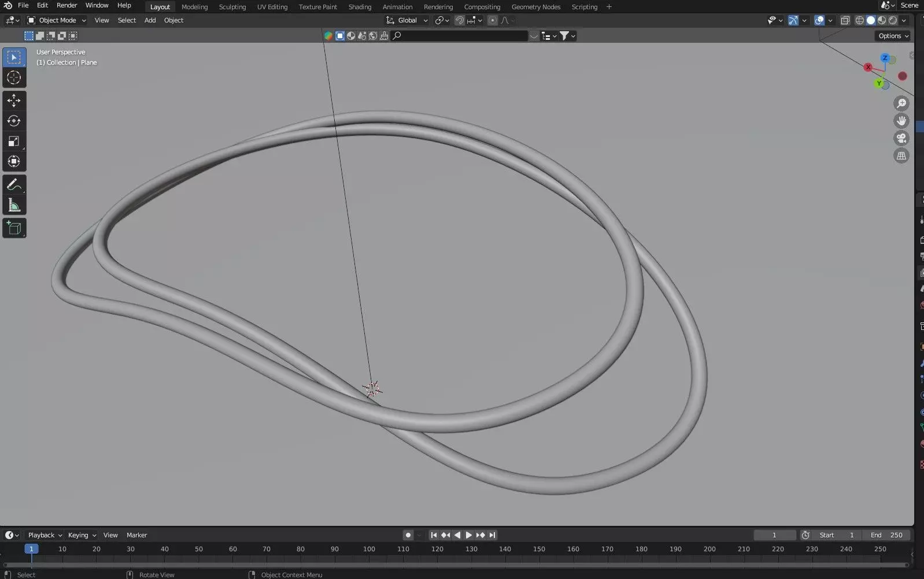Image resolution: width=924 pixels, height=579 pixels.
Task: Switch to the Geometry Nodes workspace tab
Action: tap(536, 7)
